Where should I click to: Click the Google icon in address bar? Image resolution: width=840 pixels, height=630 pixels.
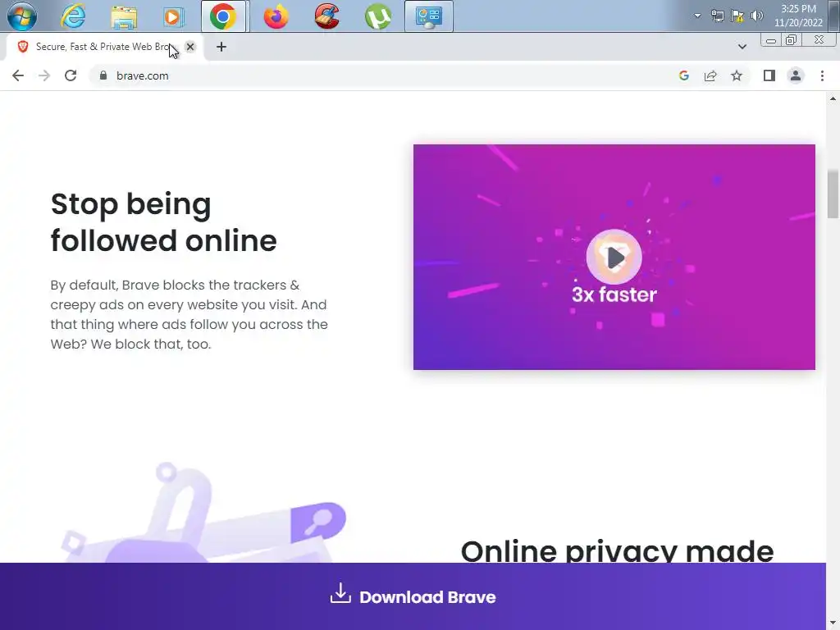click(683, 75)
